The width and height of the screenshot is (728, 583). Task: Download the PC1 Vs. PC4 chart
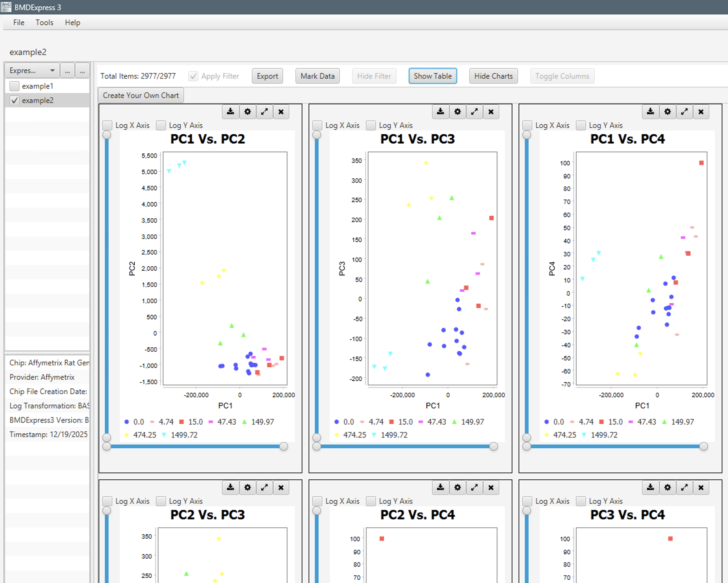pos(651,112)
